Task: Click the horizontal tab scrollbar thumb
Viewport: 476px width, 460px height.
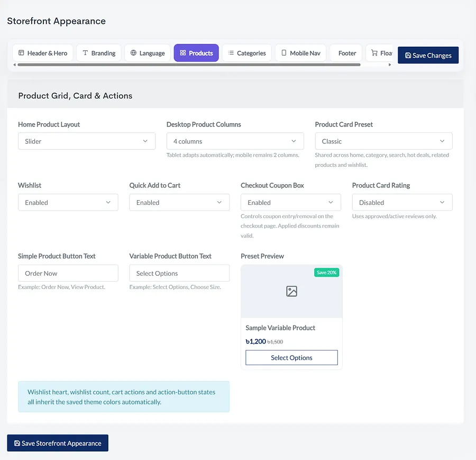Action: (189, 65)
